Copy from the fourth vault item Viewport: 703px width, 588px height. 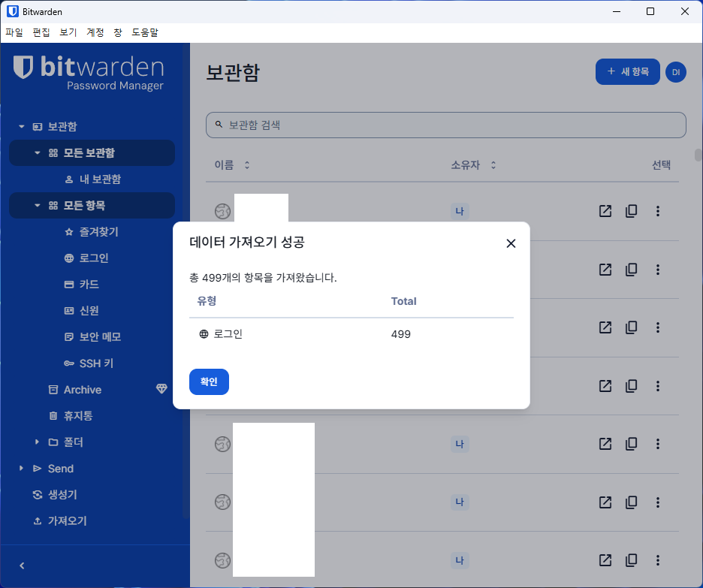point(631,386)
